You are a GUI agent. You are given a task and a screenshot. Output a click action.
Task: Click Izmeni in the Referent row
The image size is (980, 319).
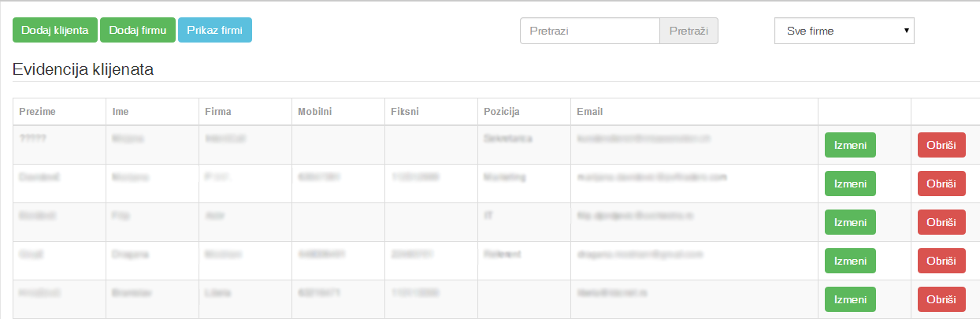pos(850,261)
